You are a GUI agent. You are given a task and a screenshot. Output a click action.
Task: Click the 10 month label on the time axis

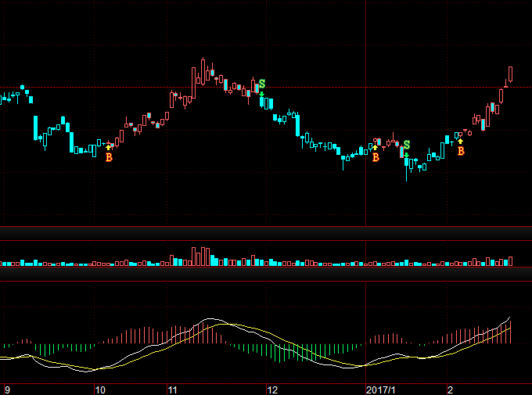(x=100, y=390)
